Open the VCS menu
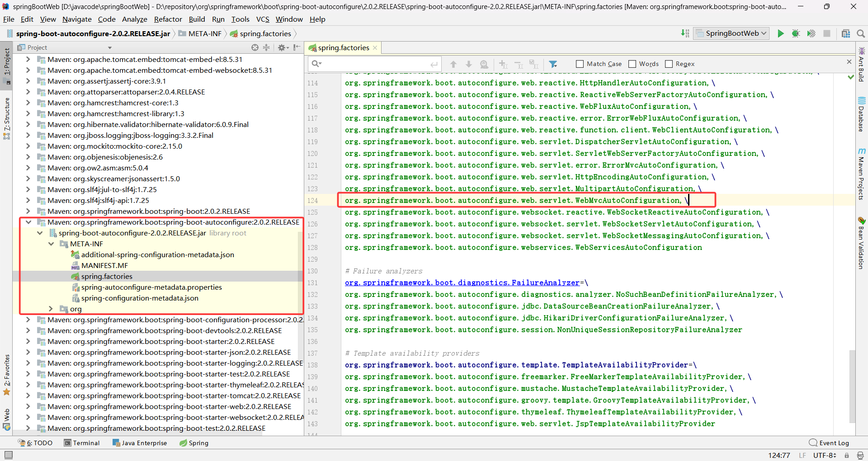868x461 pixels. 263,19
